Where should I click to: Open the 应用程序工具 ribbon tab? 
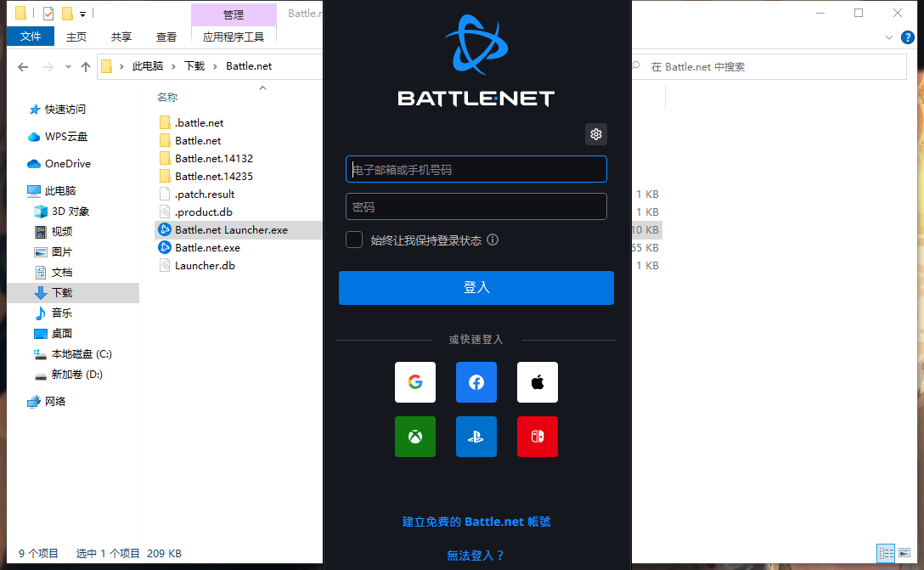click(234, 37)
